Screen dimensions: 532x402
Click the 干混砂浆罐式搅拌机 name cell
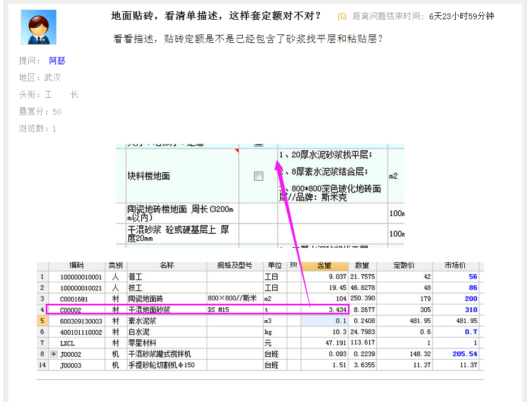(x=167, y=354)
